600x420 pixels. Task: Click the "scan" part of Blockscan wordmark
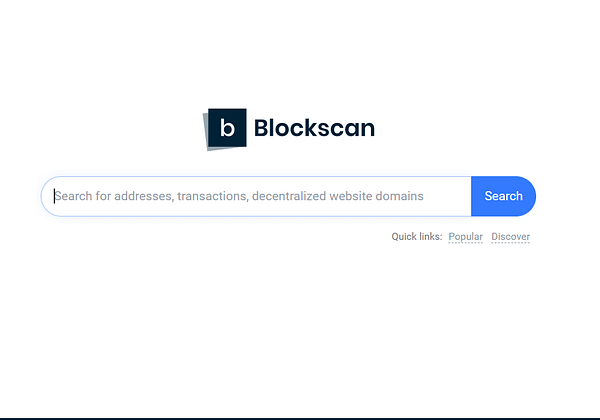click(x=346, y=129)
